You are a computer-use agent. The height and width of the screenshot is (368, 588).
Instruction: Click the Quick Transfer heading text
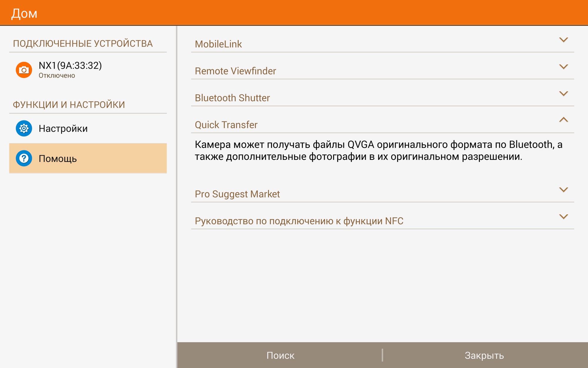click(226, 125)
